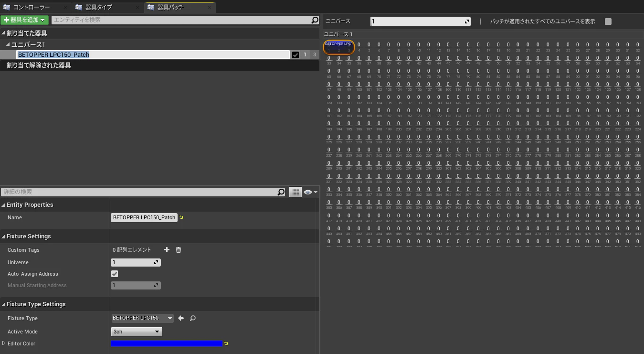Close the 器具タイプ tab
The image size is (644, 354).
137,8
